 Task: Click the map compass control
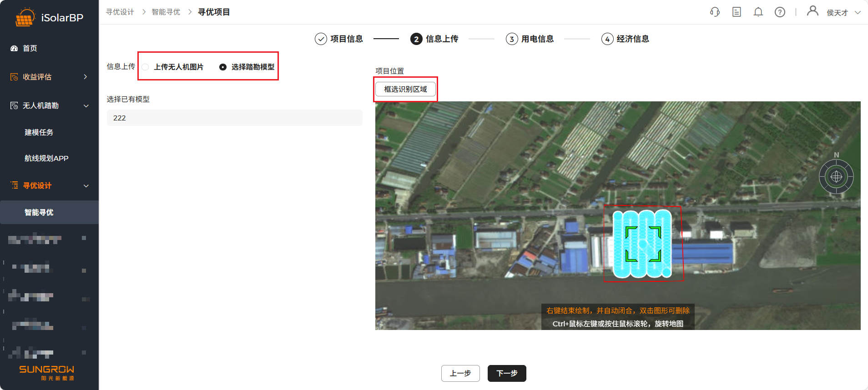pyautogui.click(x=836, y=177)
